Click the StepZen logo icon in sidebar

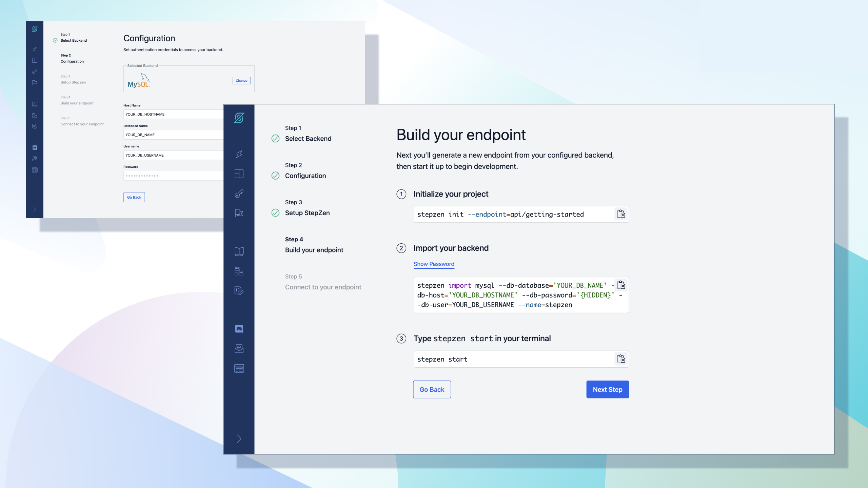[x=239, y=117]
